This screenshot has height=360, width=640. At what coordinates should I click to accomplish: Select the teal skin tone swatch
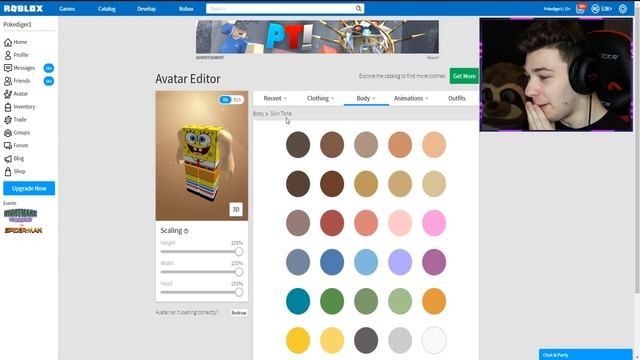point(298,301)
